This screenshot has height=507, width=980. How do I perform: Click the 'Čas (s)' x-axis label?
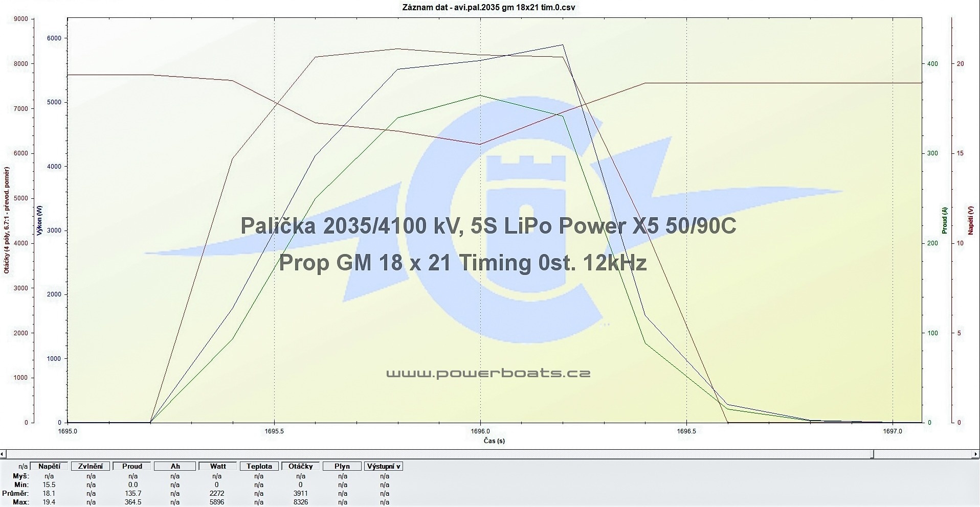494,441
